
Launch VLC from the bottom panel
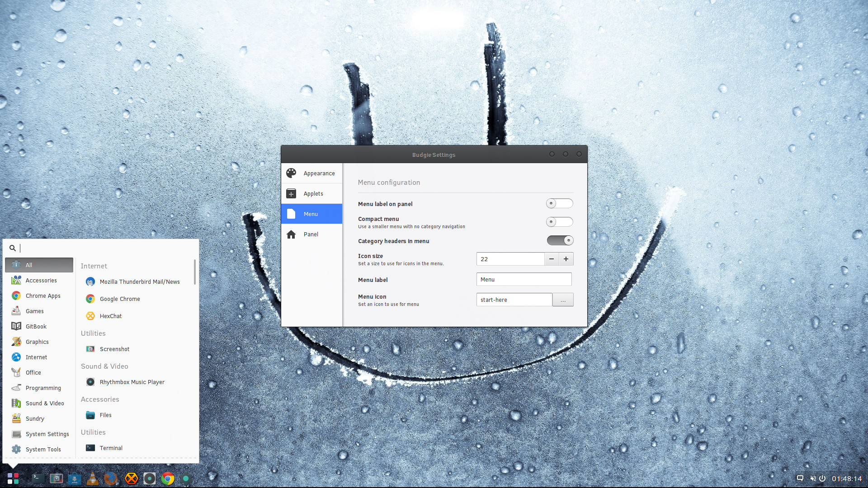93,479
